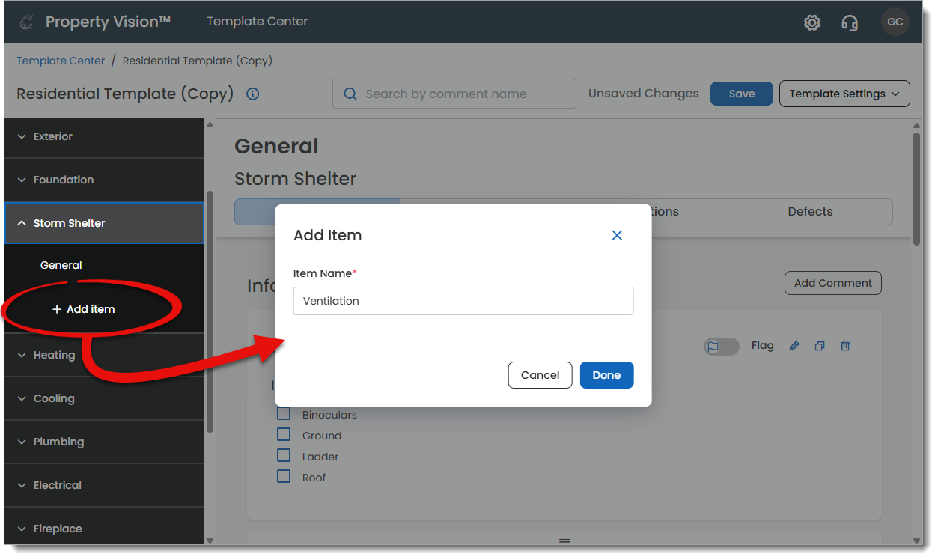938x560 pixels.
Task: Click the pencil edit icon
Action: [794, 346]
